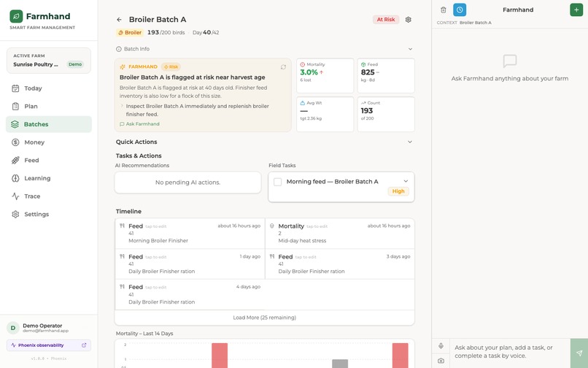Click the Farmhand leaf logo icon
The height and width of the screenshot is (368, 588).
coord(16,16)
